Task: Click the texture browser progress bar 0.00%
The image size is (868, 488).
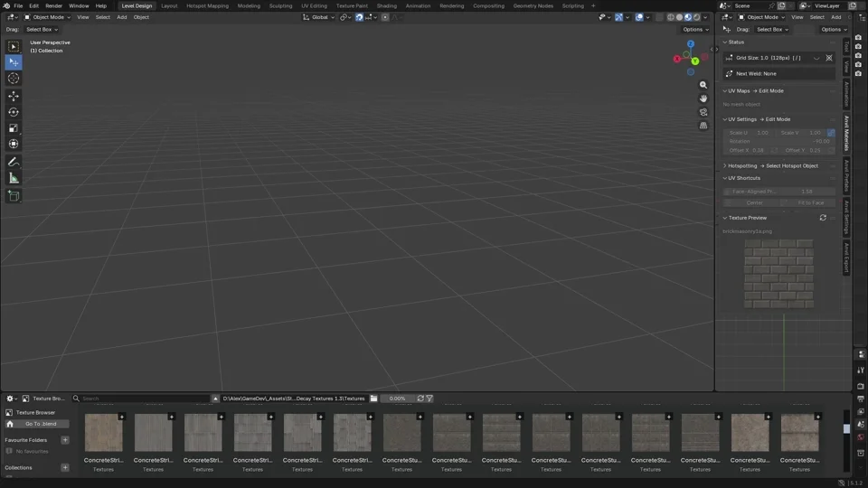Action: (x=397, y=399)
